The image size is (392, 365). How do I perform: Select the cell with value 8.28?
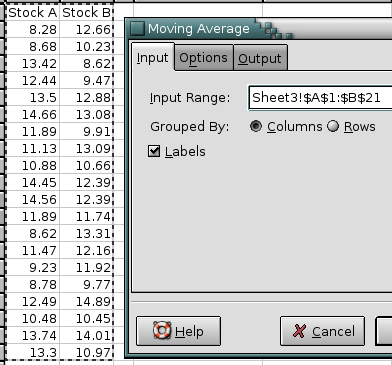(x=33, y=29)
